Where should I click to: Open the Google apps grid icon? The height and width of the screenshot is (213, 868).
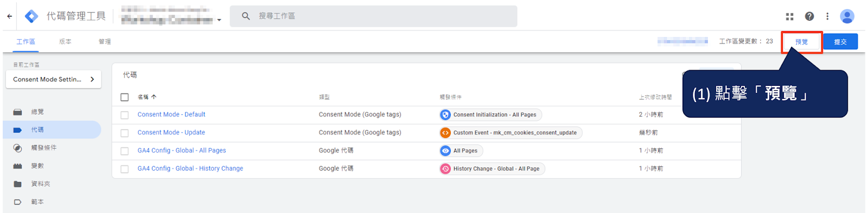790,16
